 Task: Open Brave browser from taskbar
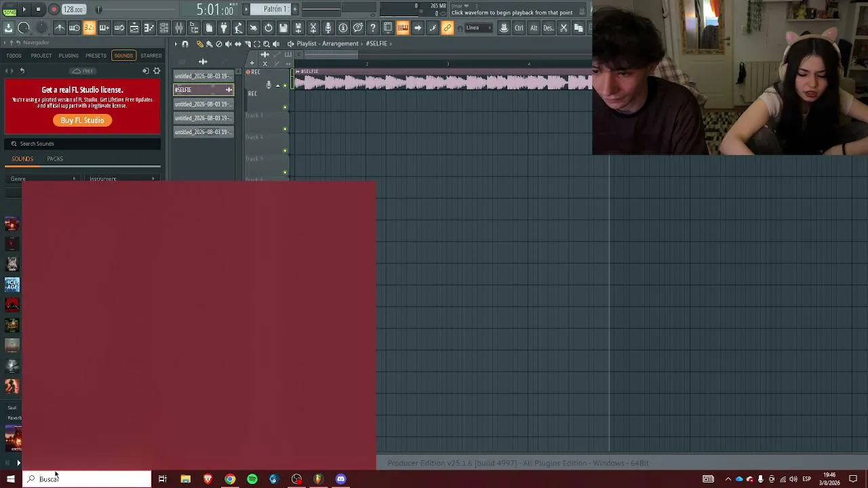tap(208, 479)
